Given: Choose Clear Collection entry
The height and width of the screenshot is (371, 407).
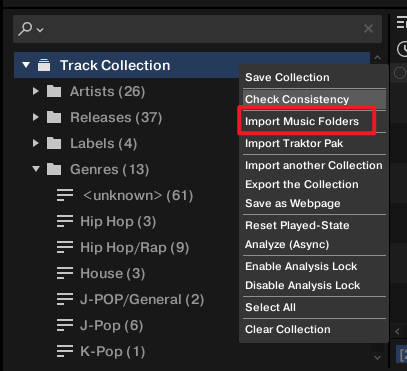Looking at the screenshot, I should 314,329.
